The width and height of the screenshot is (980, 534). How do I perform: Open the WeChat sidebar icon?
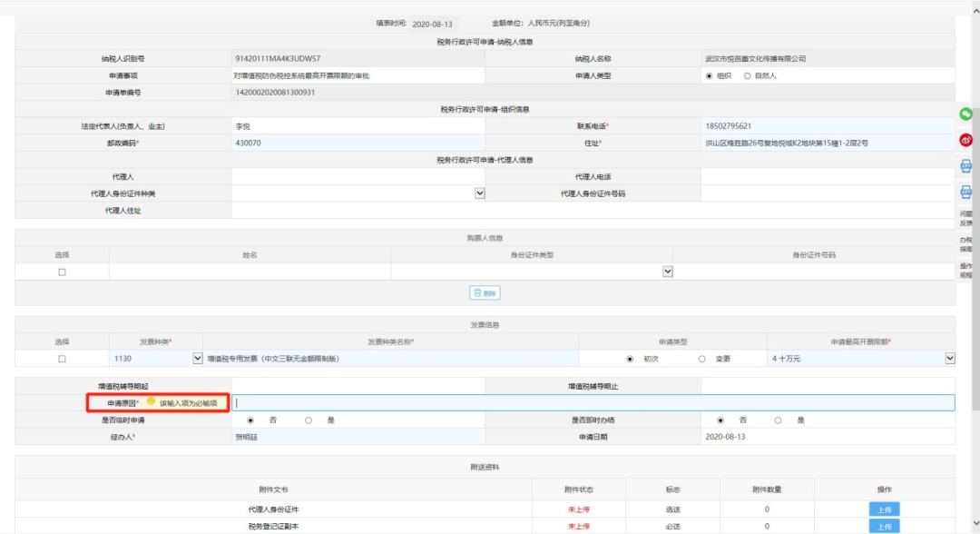point(965,114)
